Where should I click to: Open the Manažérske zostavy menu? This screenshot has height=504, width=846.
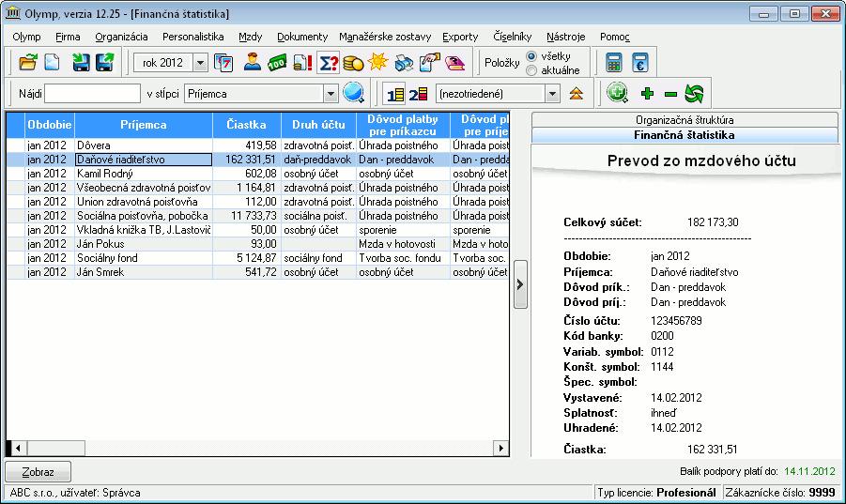coord(385,37)
